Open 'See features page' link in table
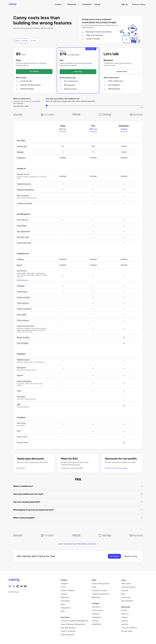This screenshot has height=644, width=156. click(x=22, y=280)
